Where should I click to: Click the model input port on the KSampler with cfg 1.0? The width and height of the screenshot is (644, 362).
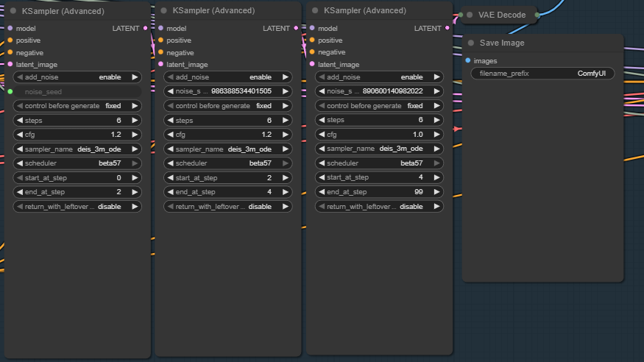312,28
